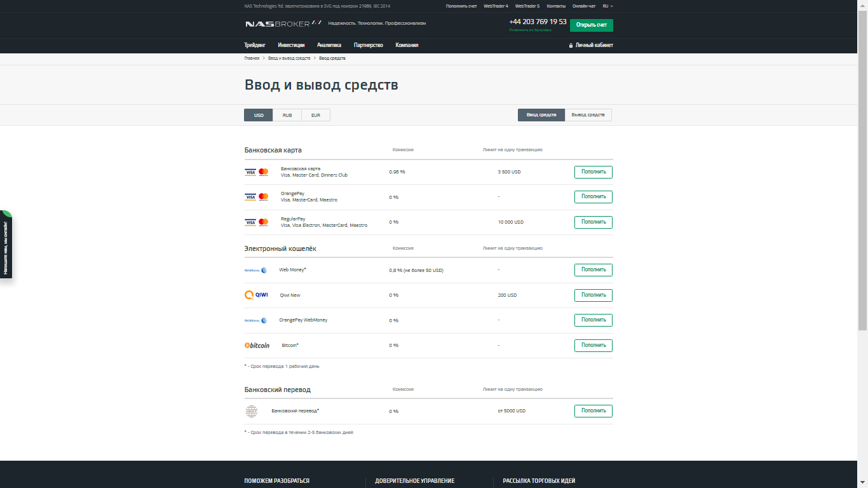The image size is (868, 488).
Task: Click the QIWI logo
Action: (x=257, y=295)
